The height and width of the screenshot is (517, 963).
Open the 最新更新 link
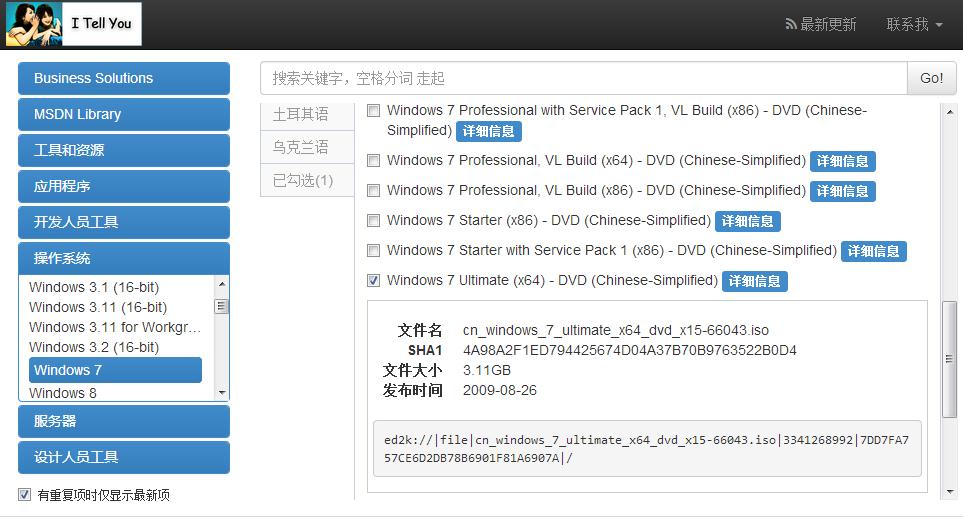pos(828,25)
